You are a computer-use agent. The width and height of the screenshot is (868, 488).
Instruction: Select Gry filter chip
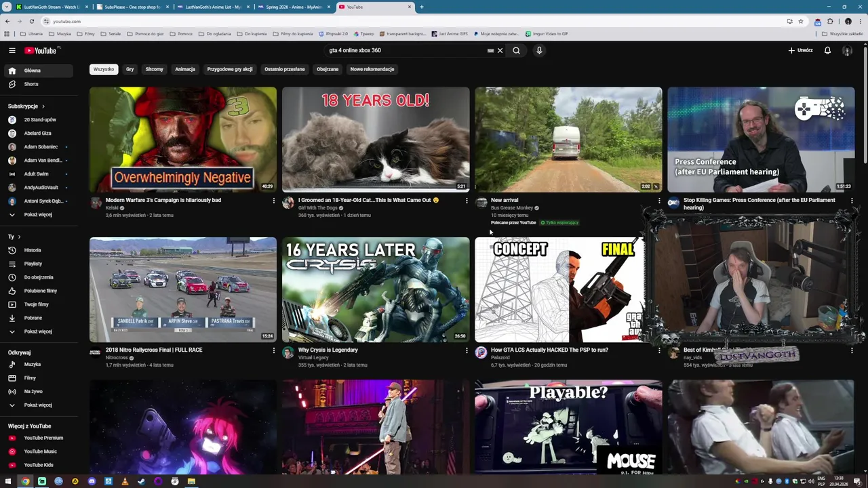pos(130,69)
